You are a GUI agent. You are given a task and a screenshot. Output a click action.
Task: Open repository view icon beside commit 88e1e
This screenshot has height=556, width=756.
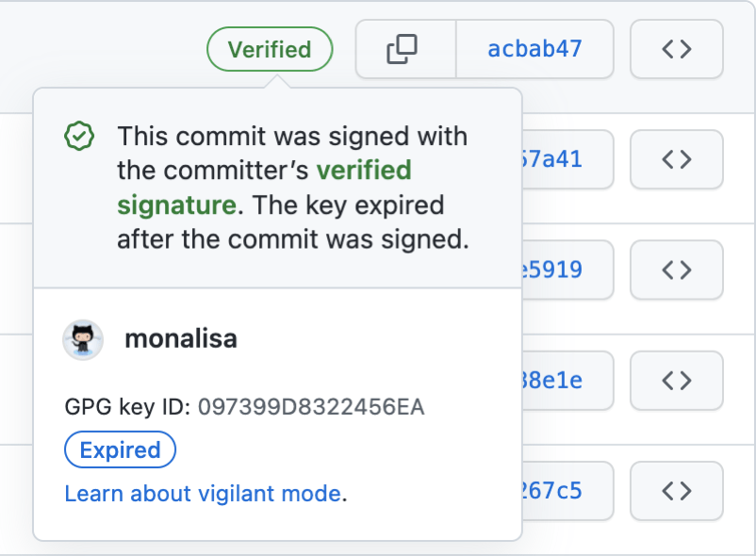click(x=676, y=380)
